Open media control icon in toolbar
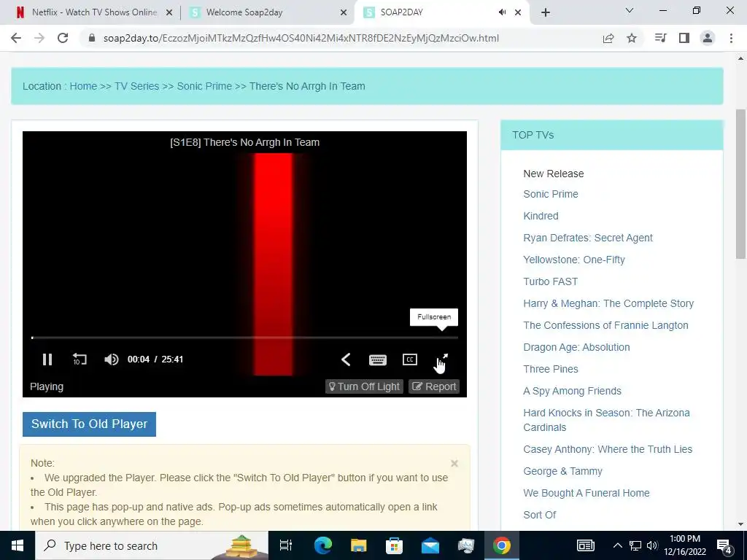The height and width of the screenshot is (560, 747). [x=660, y=38]
